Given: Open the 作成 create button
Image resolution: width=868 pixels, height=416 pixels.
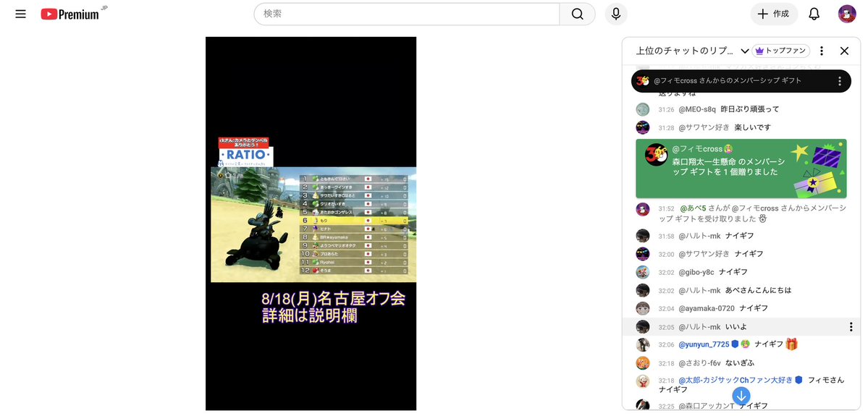Looking at the screenshot, I should click(x=774, y=14).
